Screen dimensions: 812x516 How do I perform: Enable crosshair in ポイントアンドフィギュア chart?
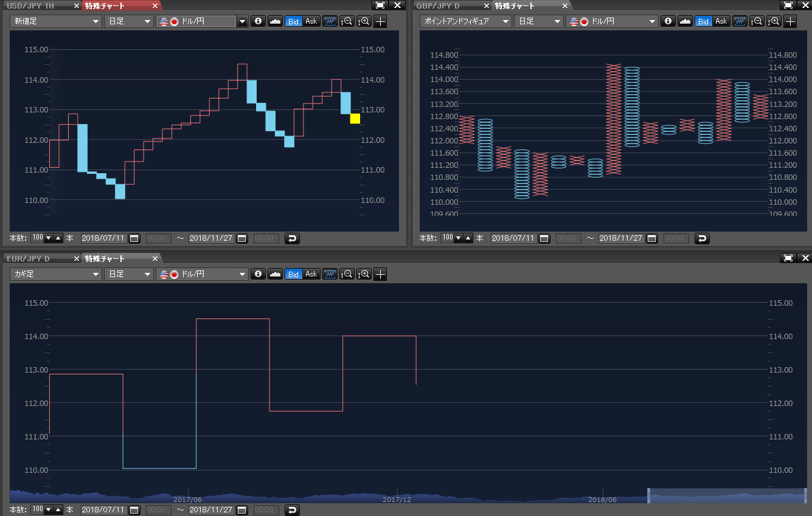(x=790, y=21)
